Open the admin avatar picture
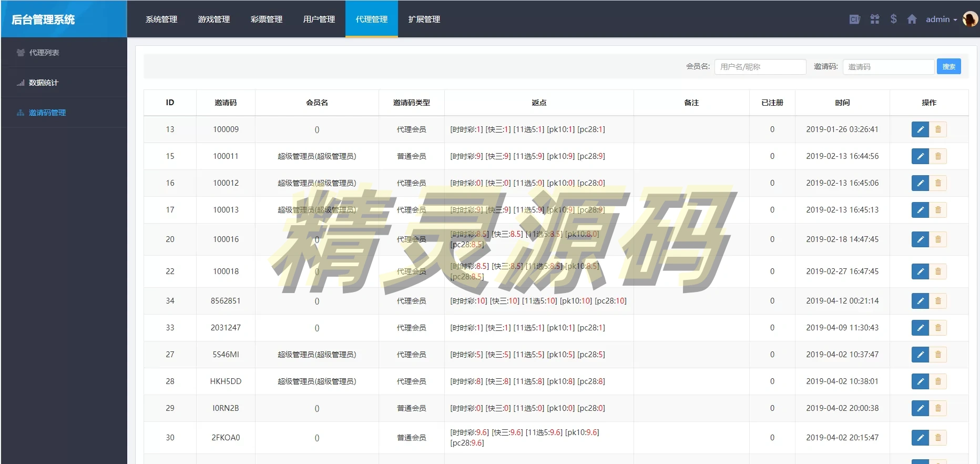The height and width of the screenshot is (464, 980). pyautogui.click(x=970, y=19)
